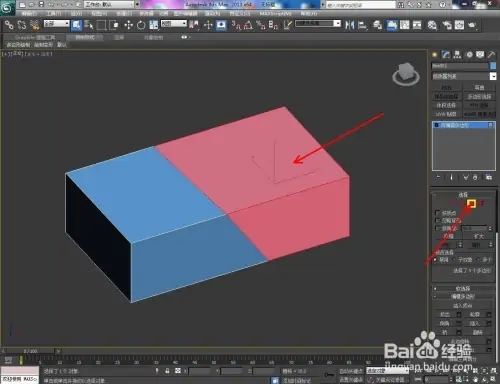Open the Layer Manager icon
The height and width of the screenshot is (384, 500).
point(377,25)
